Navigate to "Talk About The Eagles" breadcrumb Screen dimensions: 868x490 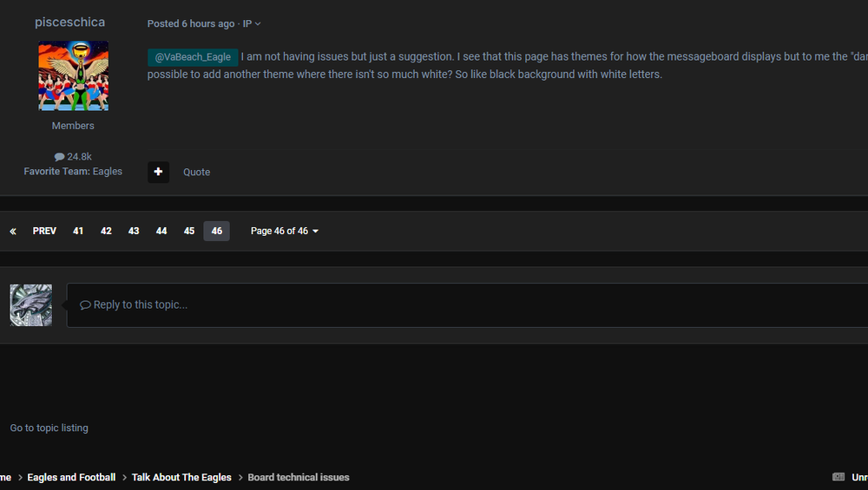click(x=181, y=478)
